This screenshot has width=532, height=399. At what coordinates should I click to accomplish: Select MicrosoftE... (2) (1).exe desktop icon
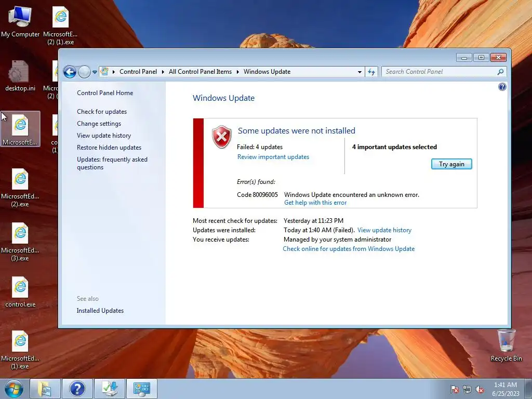coord(60,25)
